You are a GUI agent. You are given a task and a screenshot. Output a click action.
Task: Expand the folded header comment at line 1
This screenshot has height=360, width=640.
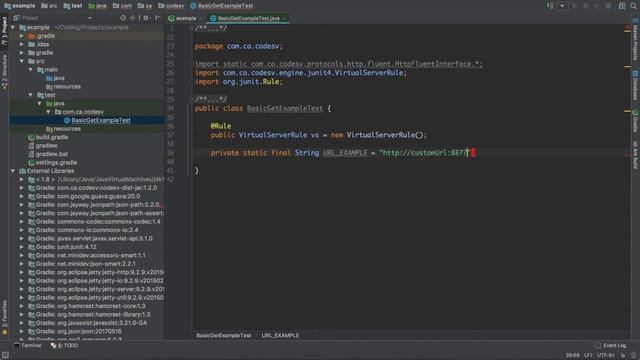tap(211, 28)
